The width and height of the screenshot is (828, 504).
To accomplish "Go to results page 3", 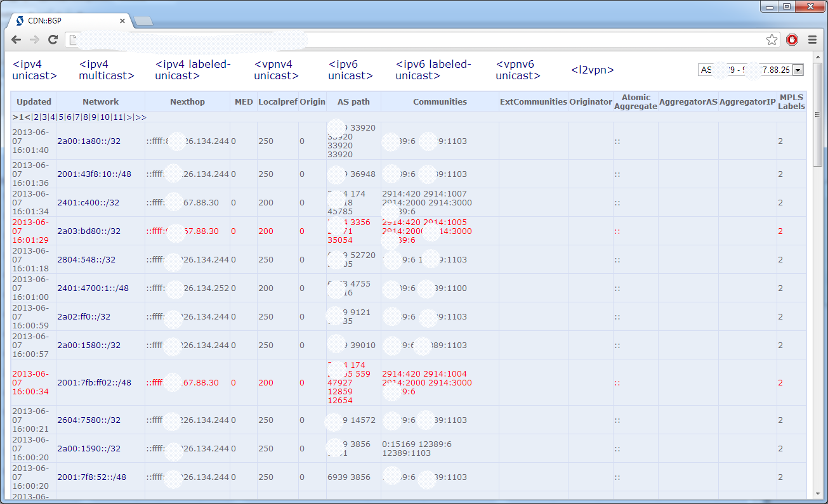I will (x=45, y=118).
